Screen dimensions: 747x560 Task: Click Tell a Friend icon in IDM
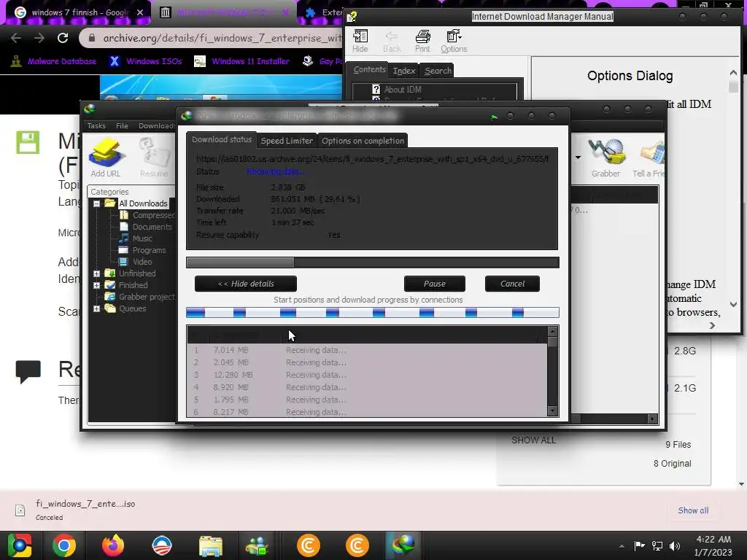[649, 158]
